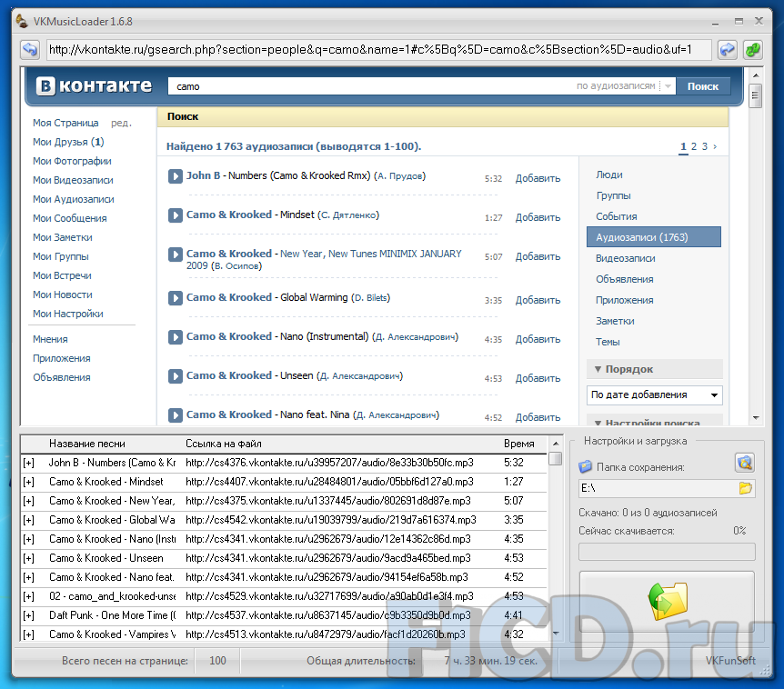Screen dimensions: 784x689
Task: Click the ВКонтакте logo
Action: [x=94, y=86]
